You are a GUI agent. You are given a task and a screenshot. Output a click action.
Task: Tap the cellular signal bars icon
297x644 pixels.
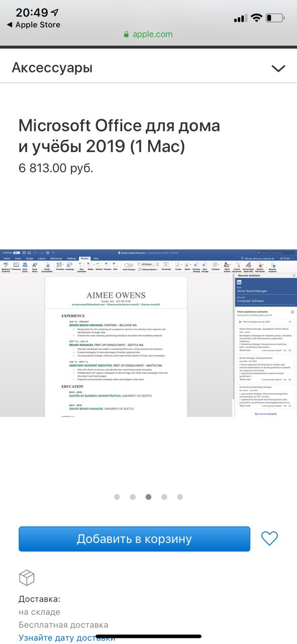click(x=241, y=18)
